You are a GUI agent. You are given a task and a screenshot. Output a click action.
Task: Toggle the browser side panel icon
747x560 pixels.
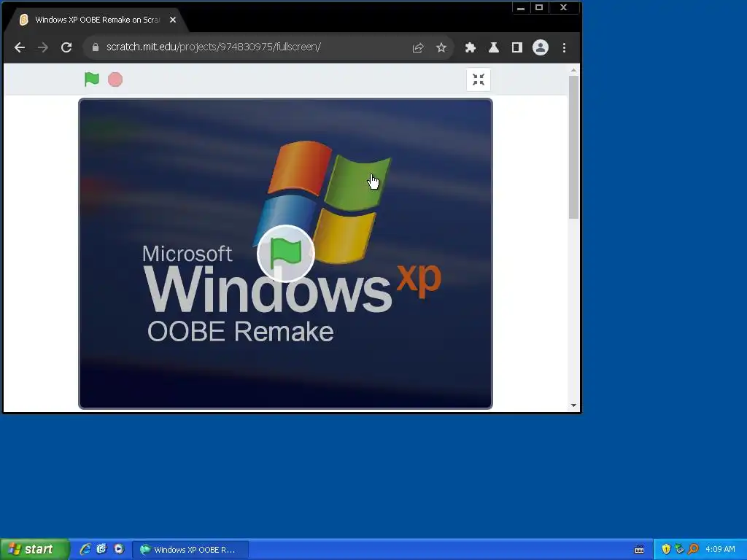tap(517, 47)
